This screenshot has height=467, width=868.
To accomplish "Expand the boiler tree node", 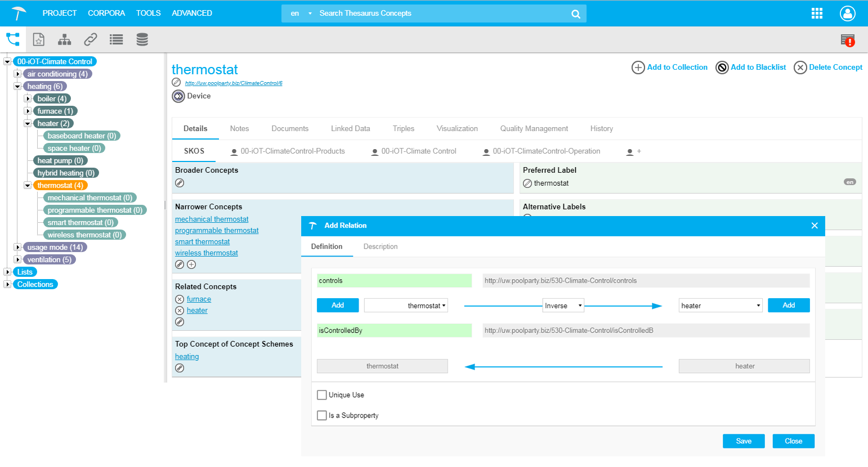I will click(x=28, y=98).
